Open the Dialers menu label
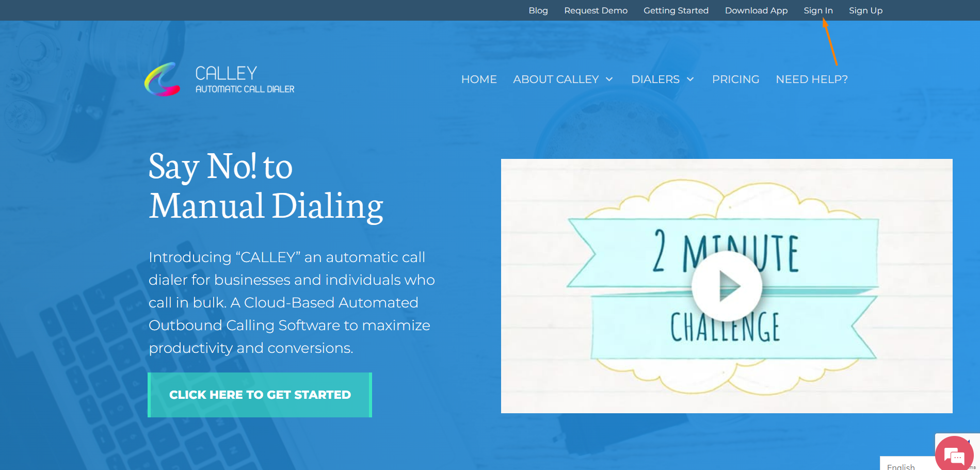Image resolution: width=980 pixels, height=470 pixels. [655, 79]
